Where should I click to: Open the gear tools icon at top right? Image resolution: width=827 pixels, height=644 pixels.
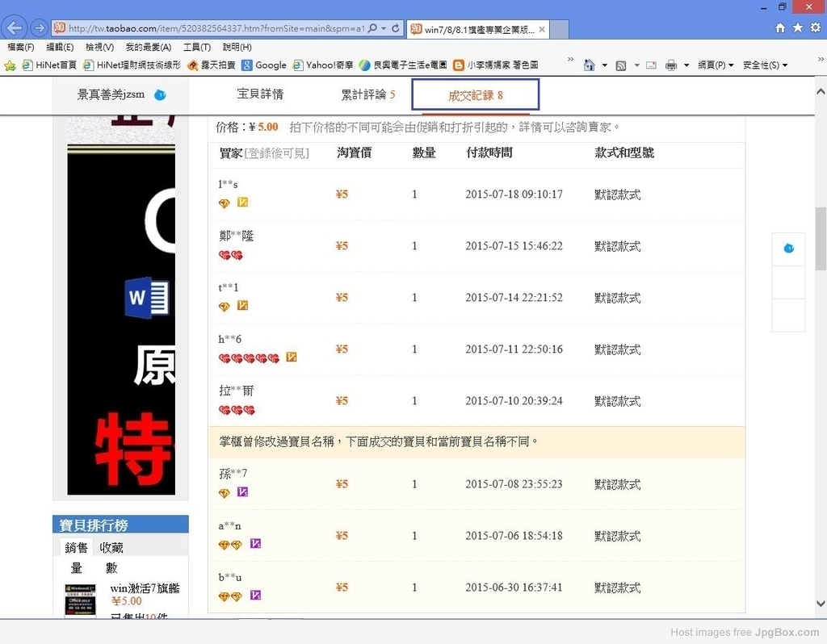[x=813, y=28]
